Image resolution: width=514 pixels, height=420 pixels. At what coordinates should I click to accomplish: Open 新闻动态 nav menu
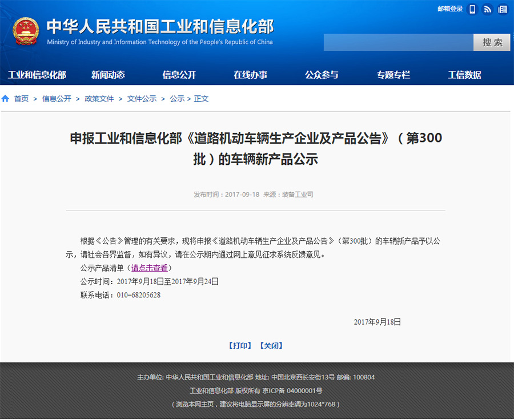[x=108, y=75]
